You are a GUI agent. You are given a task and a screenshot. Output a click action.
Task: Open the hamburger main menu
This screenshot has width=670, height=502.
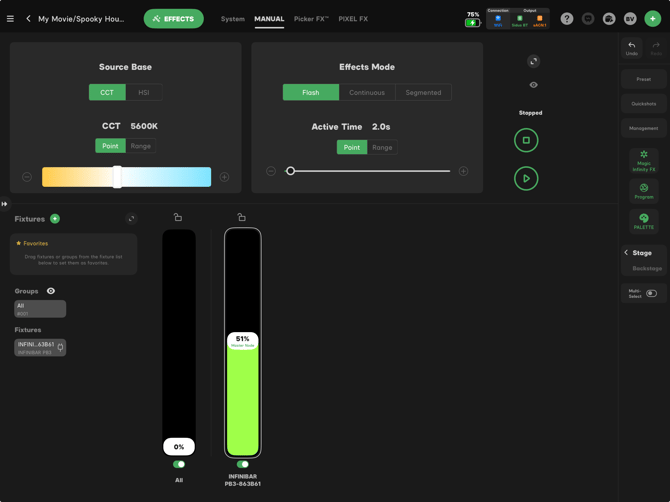pyautogui.click(x=10, y=19)
